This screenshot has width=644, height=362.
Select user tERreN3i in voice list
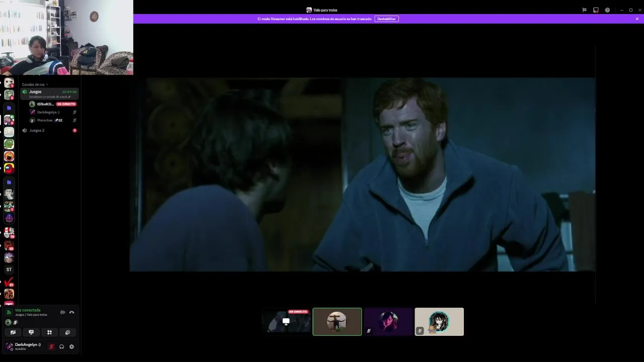(45, 104)
